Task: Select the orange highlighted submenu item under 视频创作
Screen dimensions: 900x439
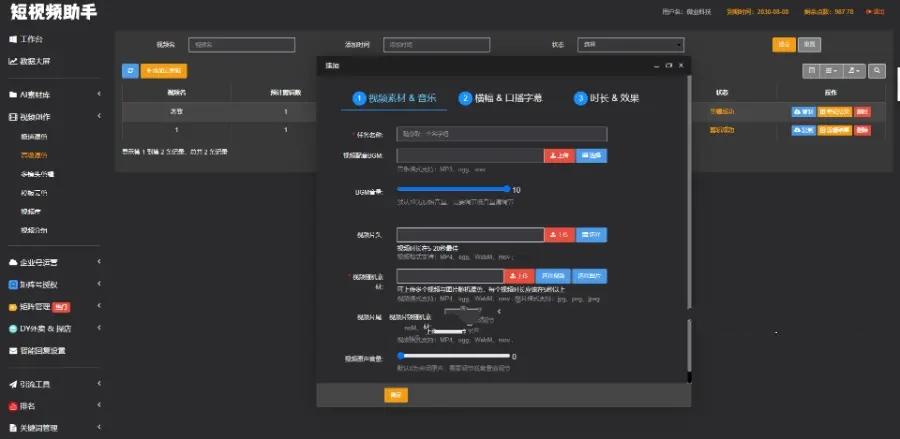Action: (x=34, y=155)
